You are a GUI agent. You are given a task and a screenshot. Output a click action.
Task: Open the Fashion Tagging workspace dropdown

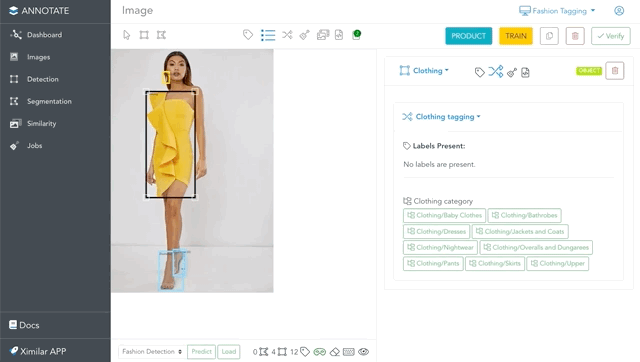557,11
